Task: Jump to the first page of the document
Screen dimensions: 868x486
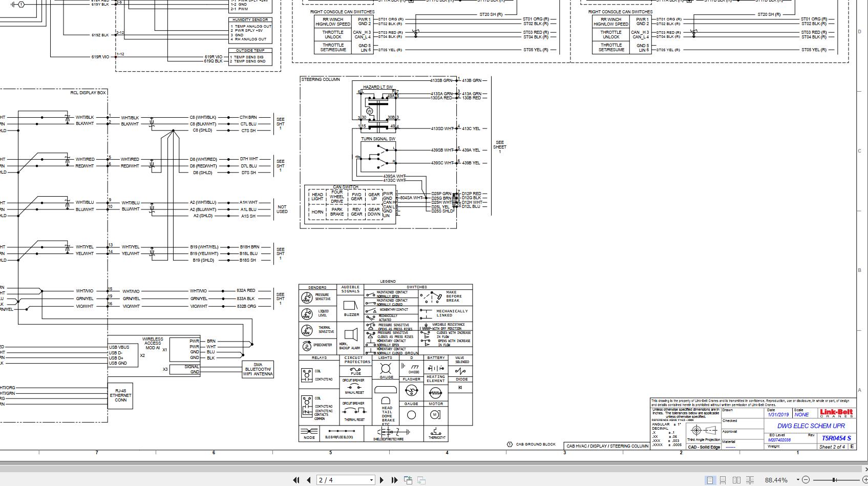Action: pyautogui.click(x=297, y=480)
